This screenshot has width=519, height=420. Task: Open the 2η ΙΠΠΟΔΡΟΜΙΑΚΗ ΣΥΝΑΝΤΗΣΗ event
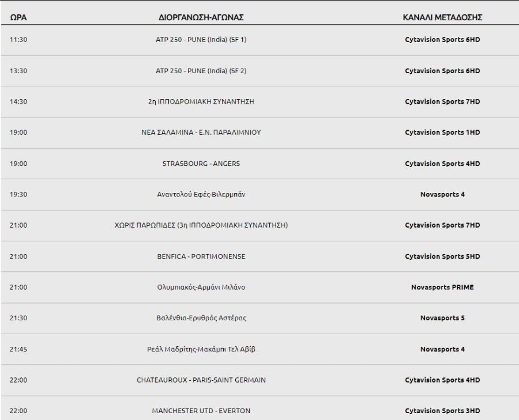click(x=201, y=101)
